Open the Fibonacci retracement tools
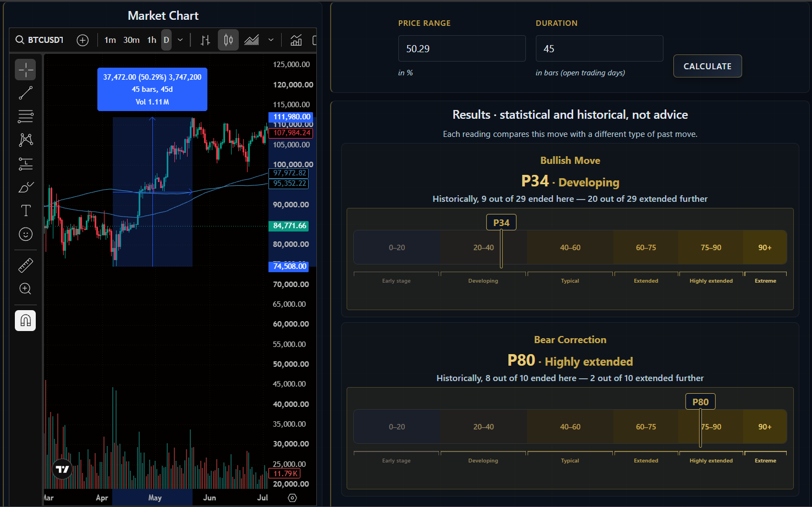Screen dimensions: 812x507 25,117
